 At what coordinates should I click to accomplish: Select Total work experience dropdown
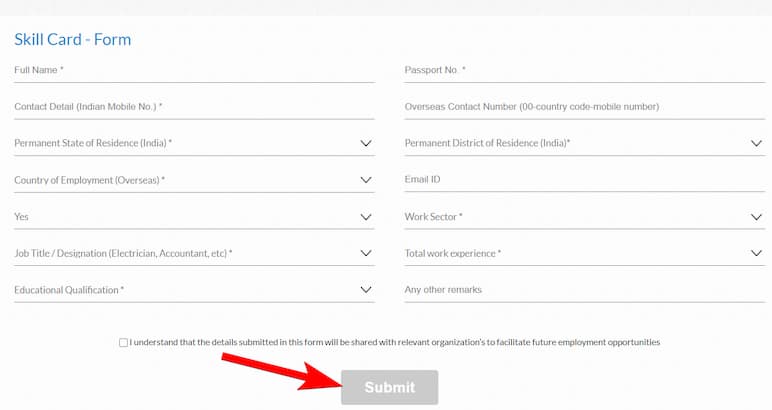pos(585,253)
